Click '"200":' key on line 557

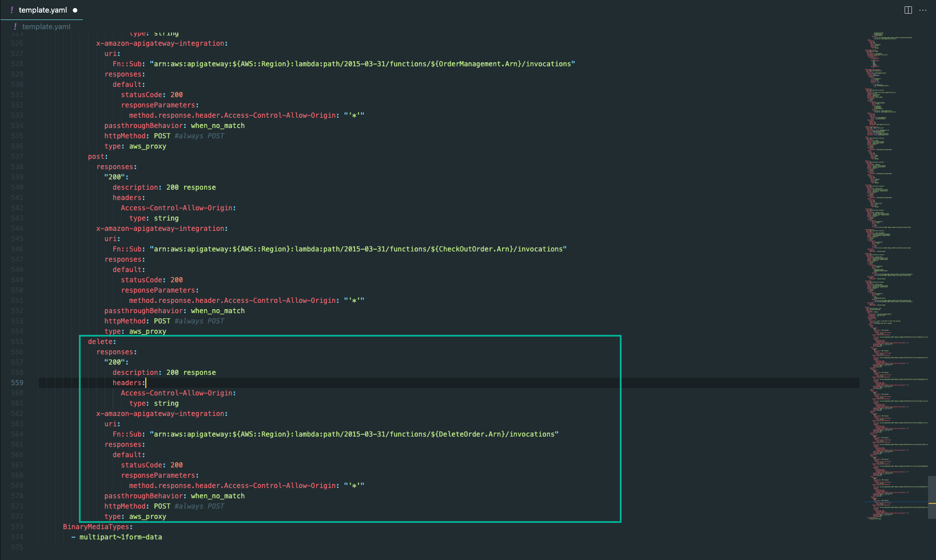(117, 362)
